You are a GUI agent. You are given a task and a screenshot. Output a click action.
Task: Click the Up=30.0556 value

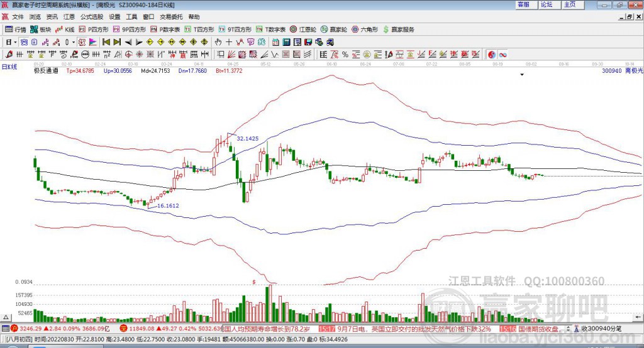[x=118, y=70]
